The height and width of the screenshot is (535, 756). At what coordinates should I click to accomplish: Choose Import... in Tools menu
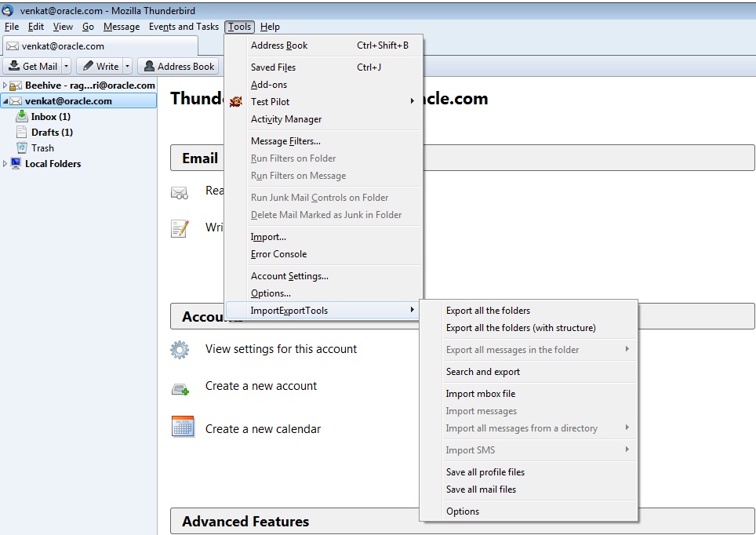(x=324, y=237)
